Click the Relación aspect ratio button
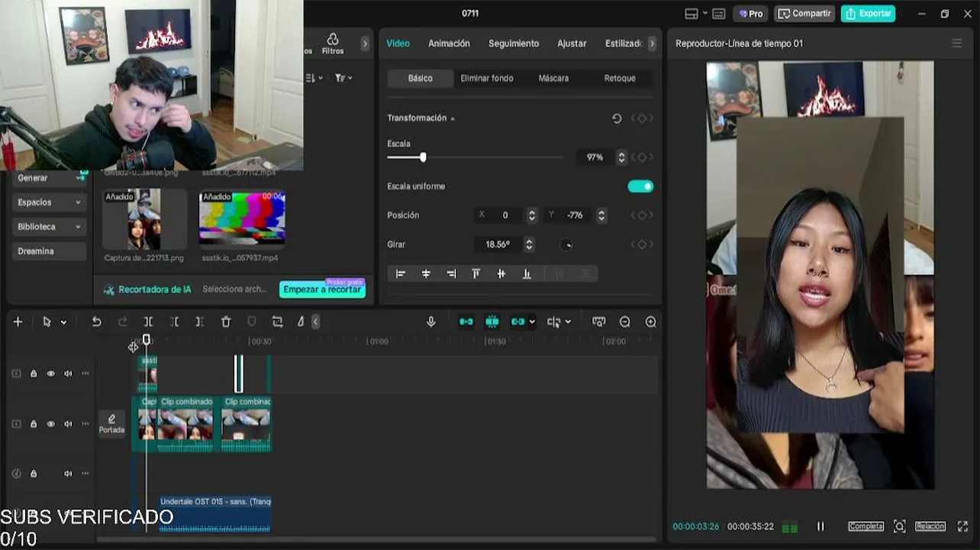The image size is (980, 550). (930, 526)
